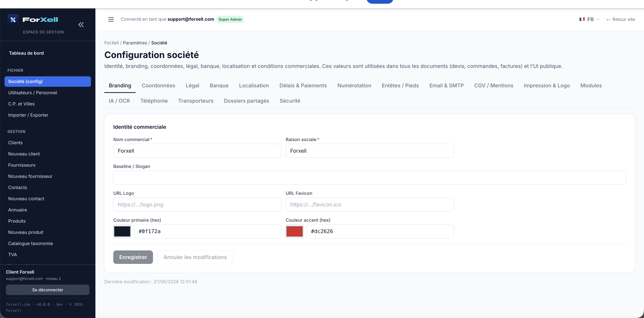Open primary color dark swatch picker
Screen dimensions: 644x318
tap(122, 231)
